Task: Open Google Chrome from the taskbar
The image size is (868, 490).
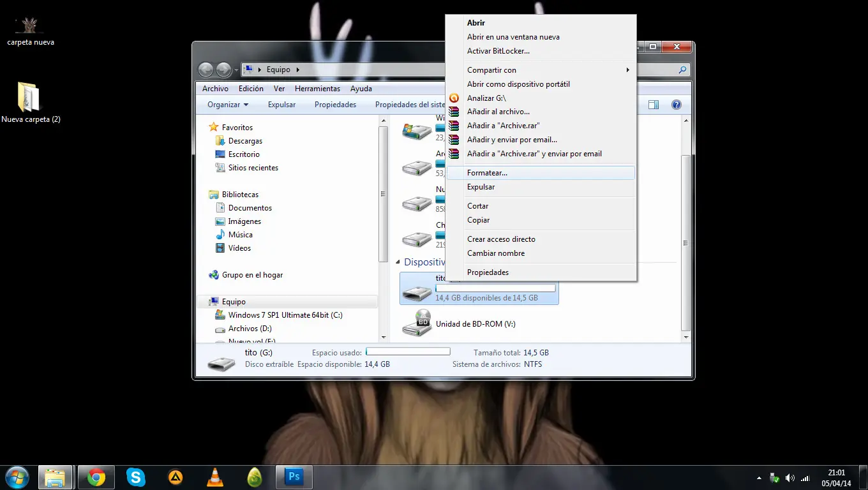Action: (x=96, y=477)
